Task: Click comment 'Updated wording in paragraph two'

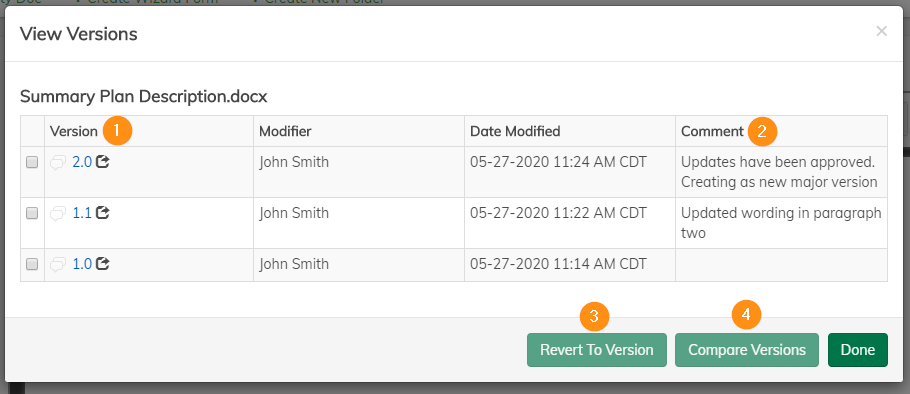Action: point(781,223)
